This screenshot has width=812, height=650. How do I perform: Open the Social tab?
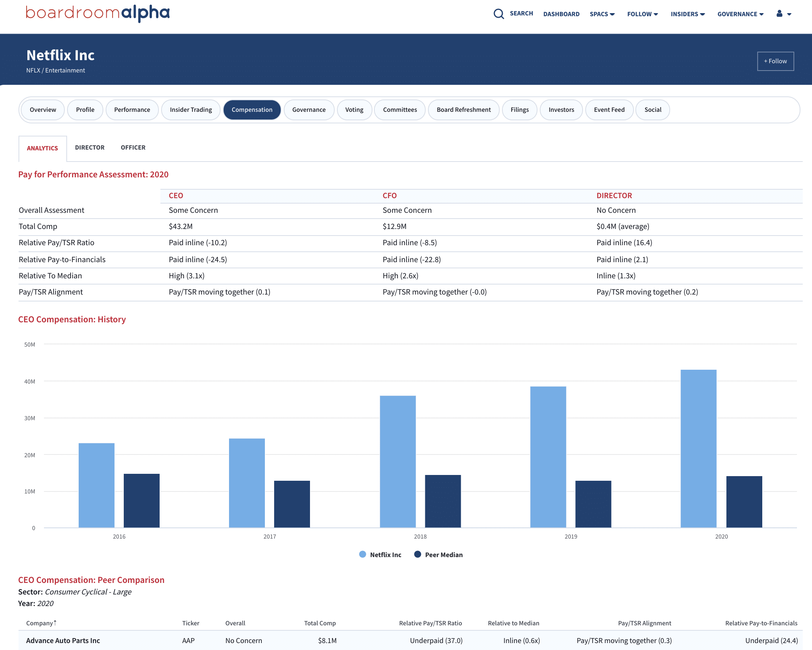pos(653,110)
